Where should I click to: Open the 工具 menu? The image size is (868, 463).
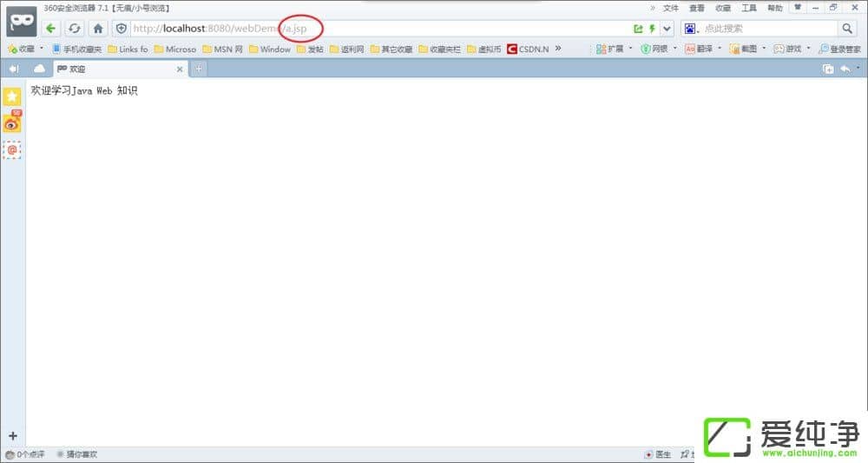pyautogui.click(x=748, y=8)
